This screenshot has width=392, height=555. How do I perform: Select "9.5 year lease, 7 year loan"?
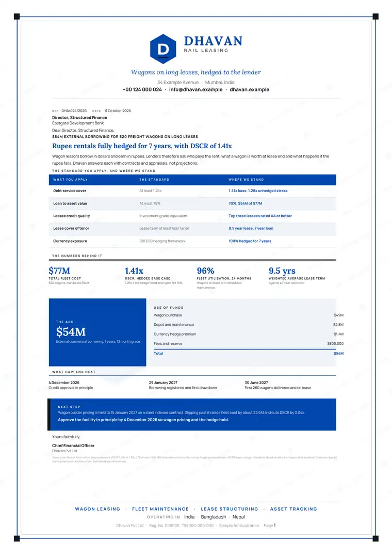251,228
